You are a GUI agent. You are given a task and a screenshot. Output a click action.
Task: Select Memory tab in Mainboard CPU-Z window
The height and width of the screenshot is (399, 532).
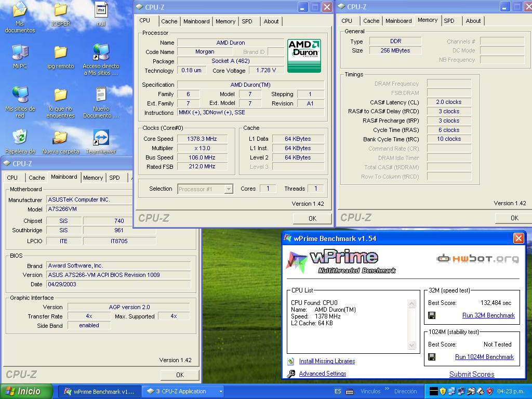coord(93,178)
